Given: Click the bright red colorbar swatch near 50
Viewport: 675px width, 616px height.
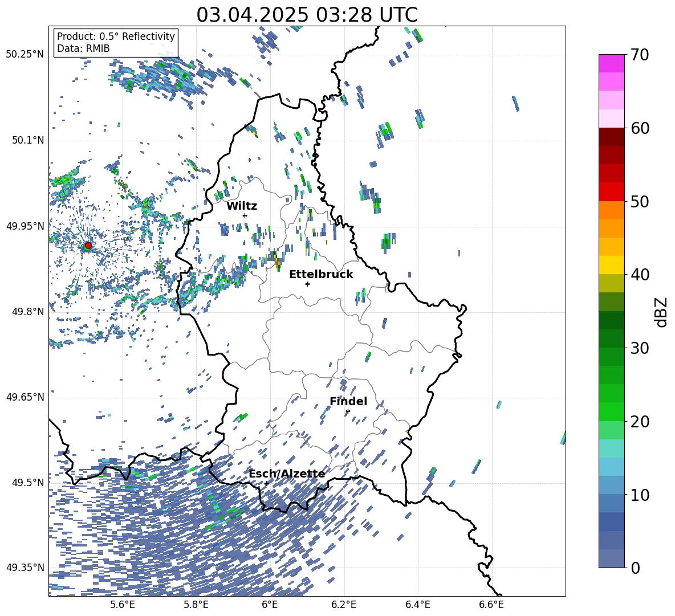Looking at the screenshot, I should pyautogui.click(x=611, y=191).
